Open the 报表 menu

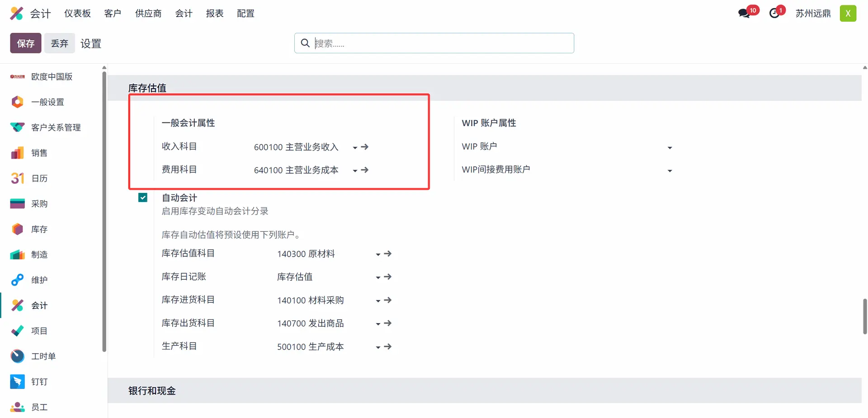tap(214, 14)
